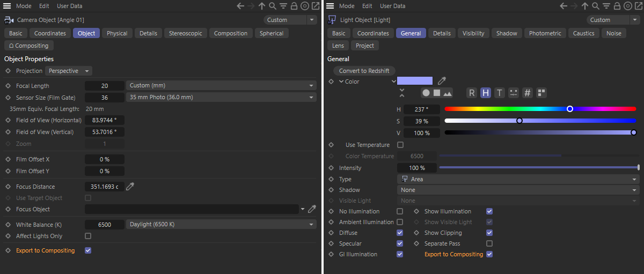Open hamburger menu in Camera attribute panel

[x=8, y=6]
